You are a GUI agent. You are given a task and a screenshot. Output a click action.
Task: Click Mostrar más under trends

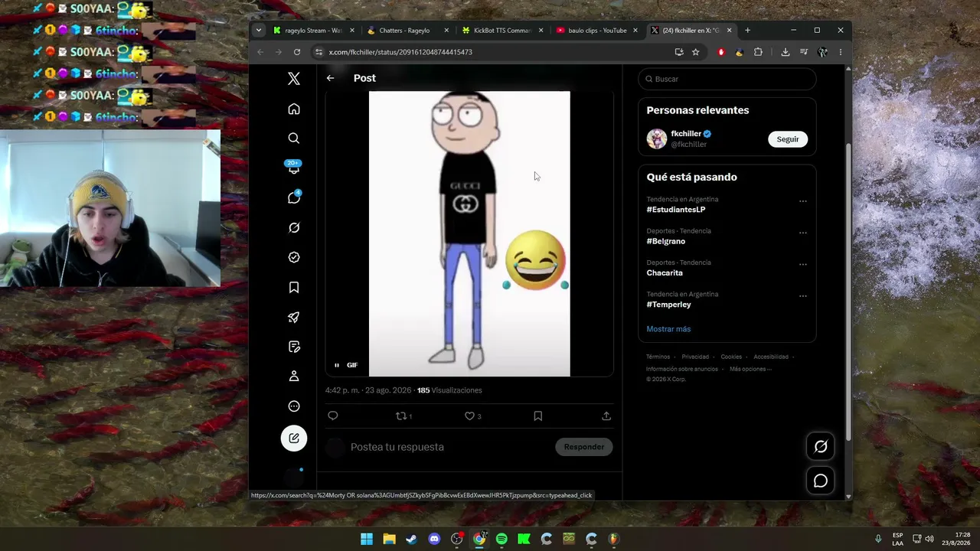pyautogui.click(x=668, y=329)
